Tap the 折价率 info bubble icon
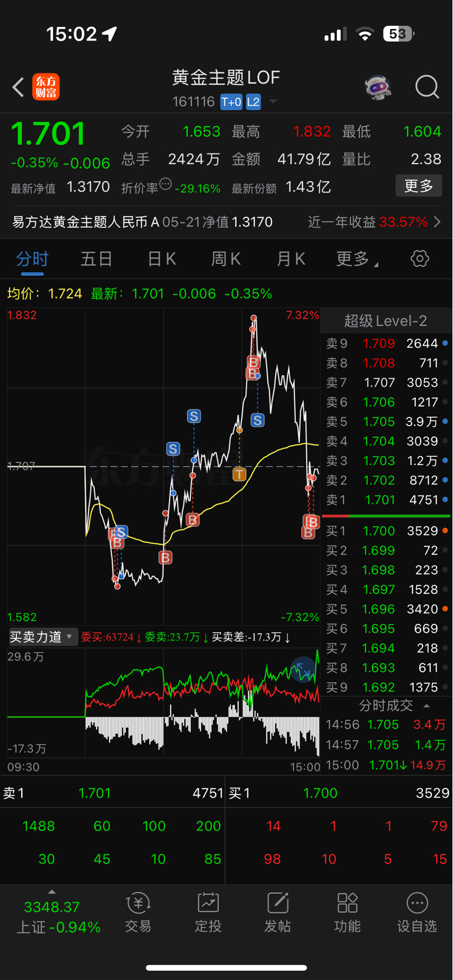 [166, 184]
